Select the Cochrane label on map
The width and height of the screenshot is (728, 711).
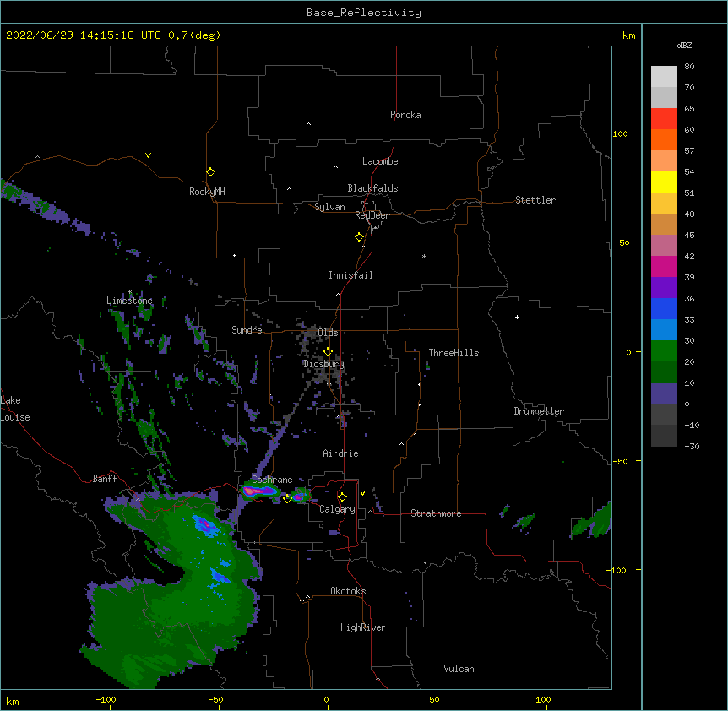[272, 480]
